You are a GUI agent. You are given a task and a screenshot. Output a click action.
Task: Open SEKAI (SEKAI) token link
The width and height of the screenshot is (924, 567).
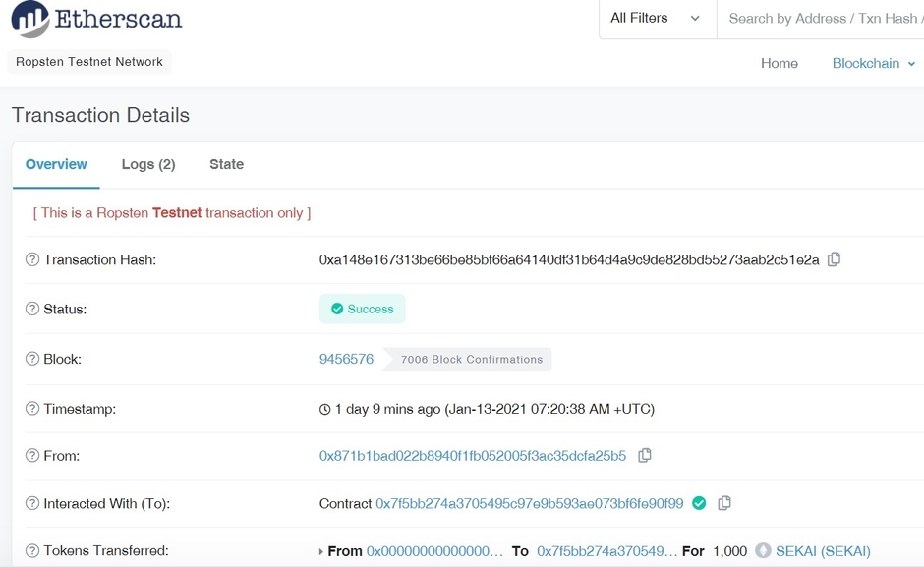[823, 551]
